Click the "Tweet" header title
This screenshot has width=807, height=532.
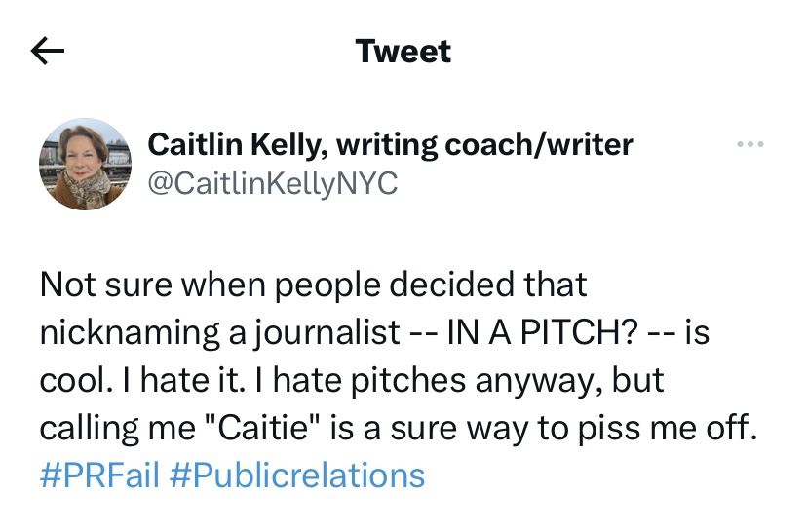click(x=403, y=51)
